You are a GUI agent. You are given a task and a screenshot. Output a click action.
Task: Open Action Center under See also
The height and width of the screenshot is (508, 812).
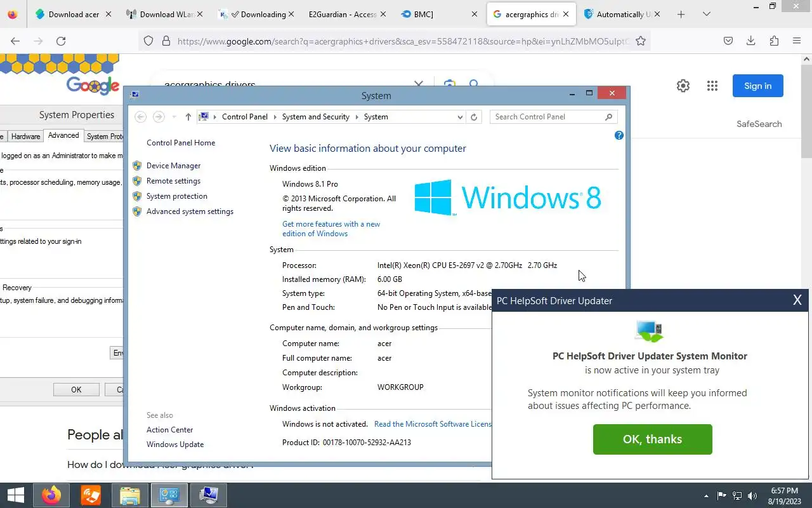pos(169,430)
